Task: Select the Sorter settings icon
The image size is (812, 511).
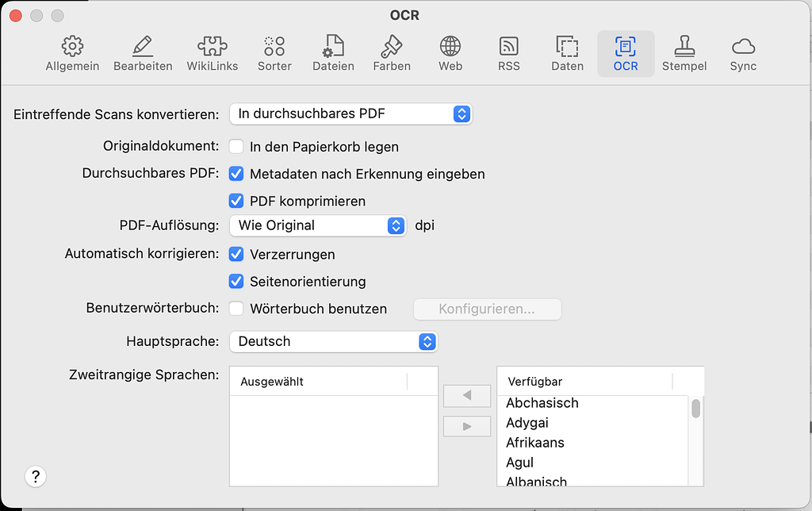Action: pos(274,52)
